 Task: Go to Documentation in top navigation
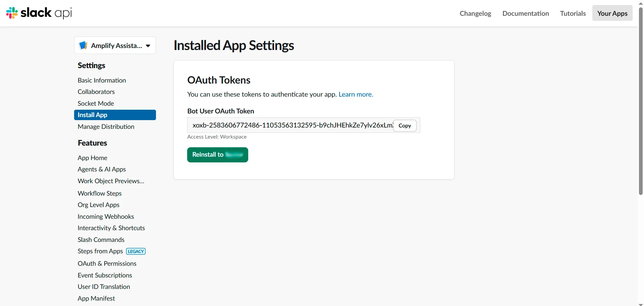pos(526,13)
